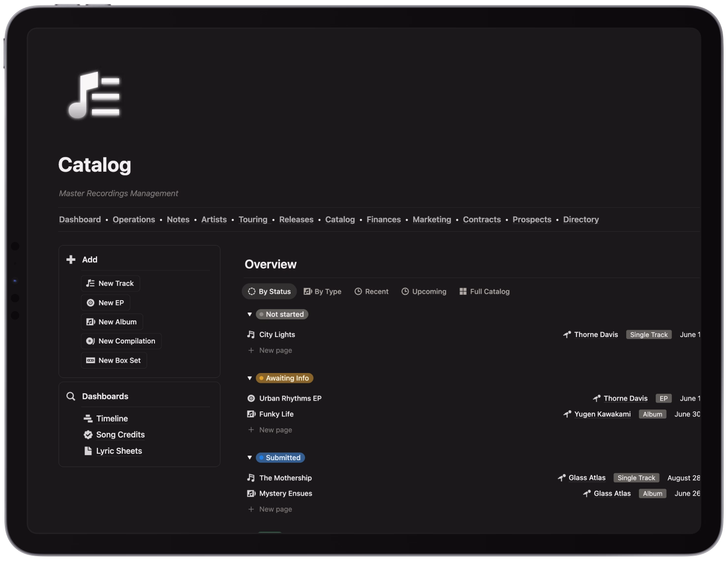Click the Timeline icon in Dashboards
728x561 pixels.
[88, 419]
